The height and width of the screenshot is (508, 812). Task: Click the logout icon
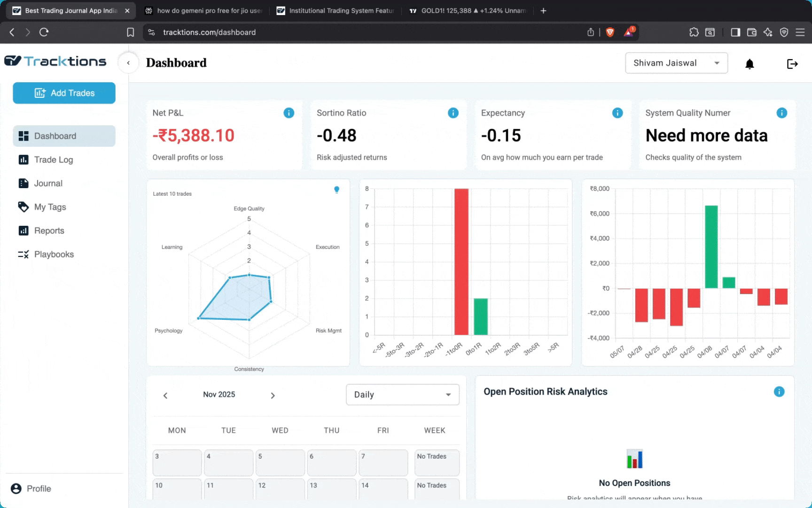[792, 64]
